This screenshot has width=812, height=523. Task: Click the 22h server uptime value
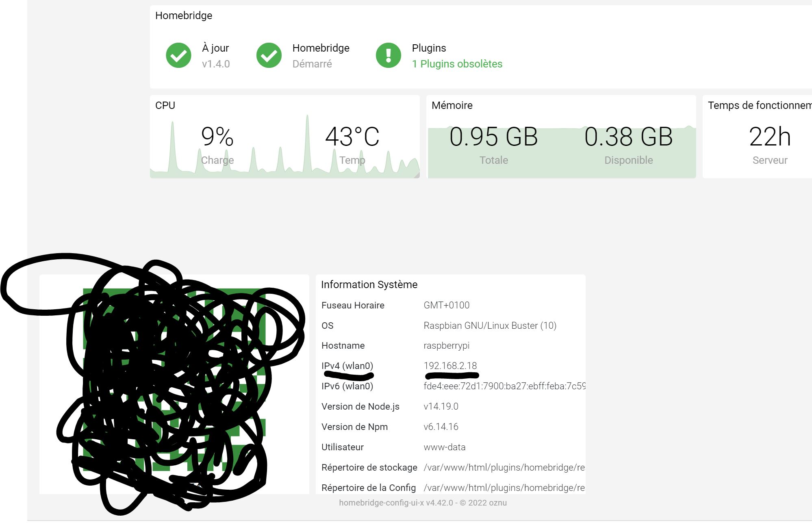[x=770, y=137]
